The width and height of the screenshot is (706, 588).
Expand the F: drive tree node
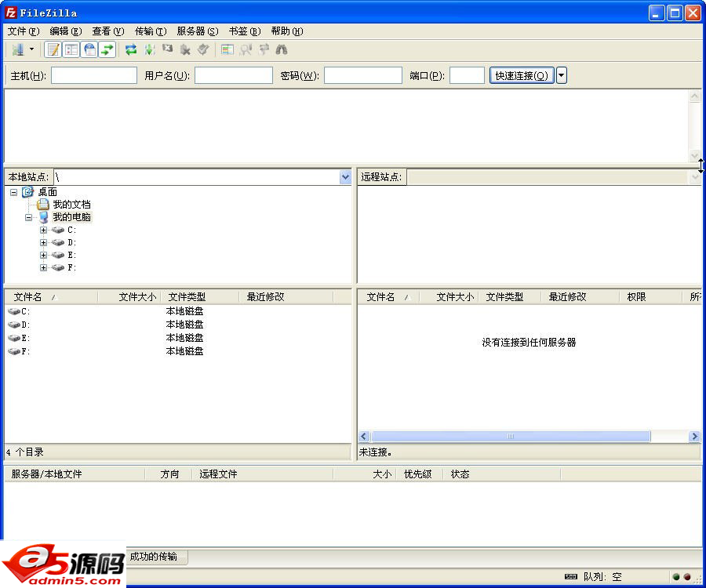(x=43, y=267)
